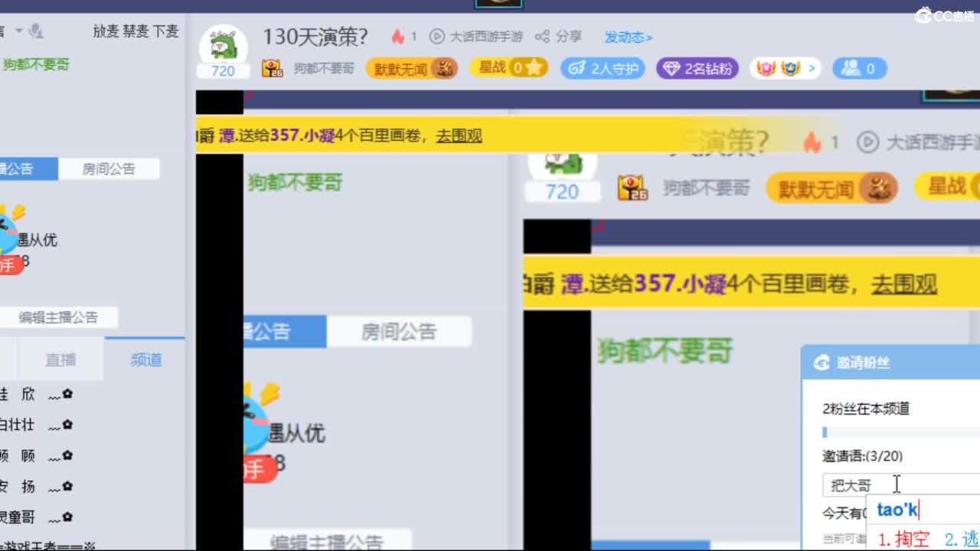Click the 分享 share icon
The image size is (980, 551).
pos(544,36)
